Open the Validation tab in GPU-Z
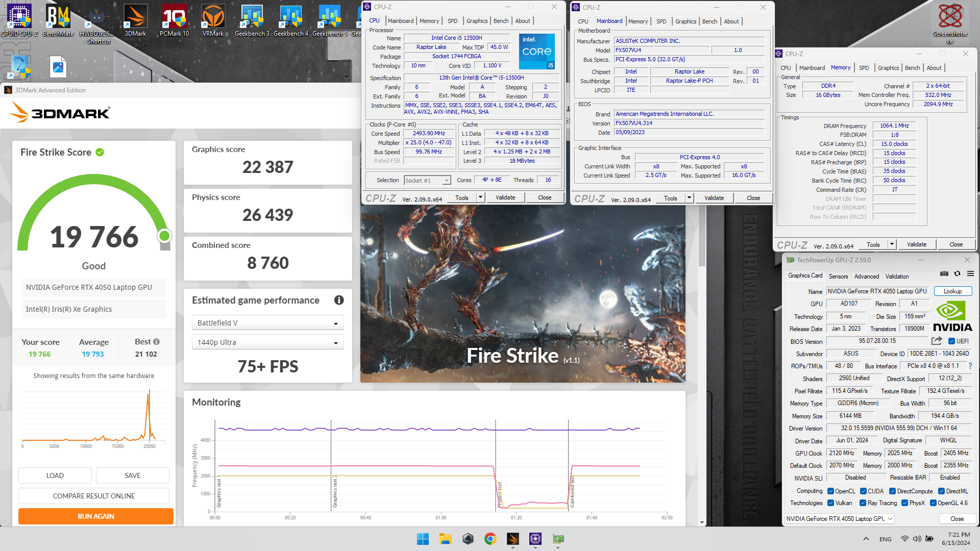Image resolution: width=980 pixels, height=551 pixels. click(x=897, y=276)
